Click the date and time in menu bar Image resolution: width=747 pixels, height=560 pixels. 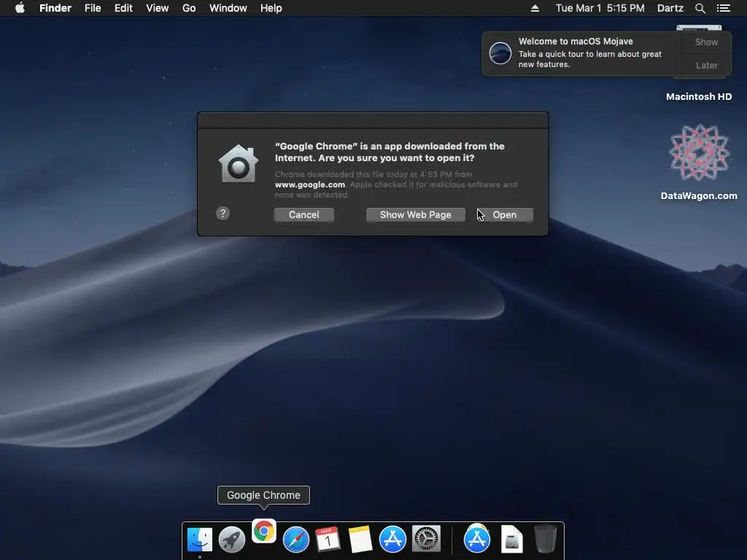600,8
